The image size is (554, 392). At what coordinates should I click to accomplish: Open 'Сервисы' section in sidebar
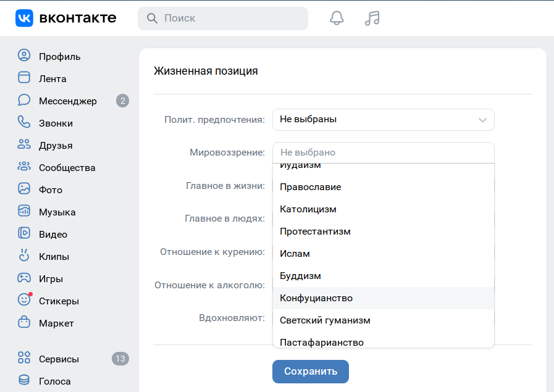pyautogui.click(x=59, y=359)
